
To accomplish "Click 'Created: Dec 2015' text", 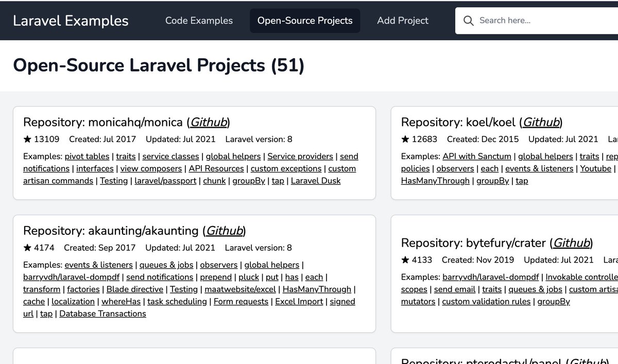I will 483,139.
